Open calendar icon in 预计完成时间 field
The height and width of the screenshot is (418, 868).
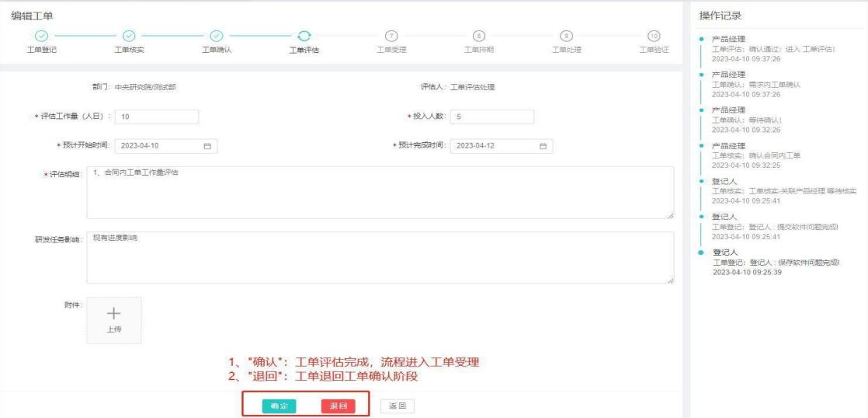pos(543,146)
